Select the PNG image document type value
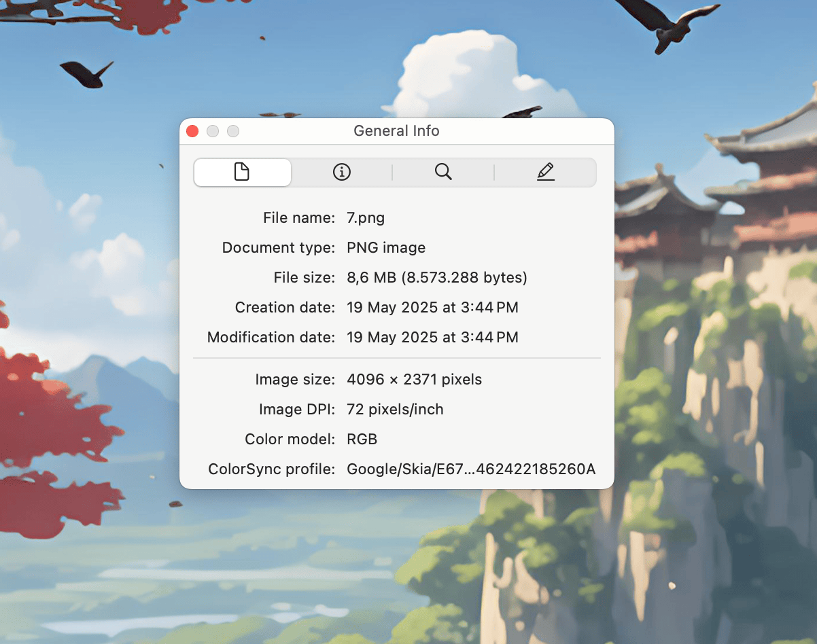The image size is (817, 644). pyautogui.click(x=386, y=248)
